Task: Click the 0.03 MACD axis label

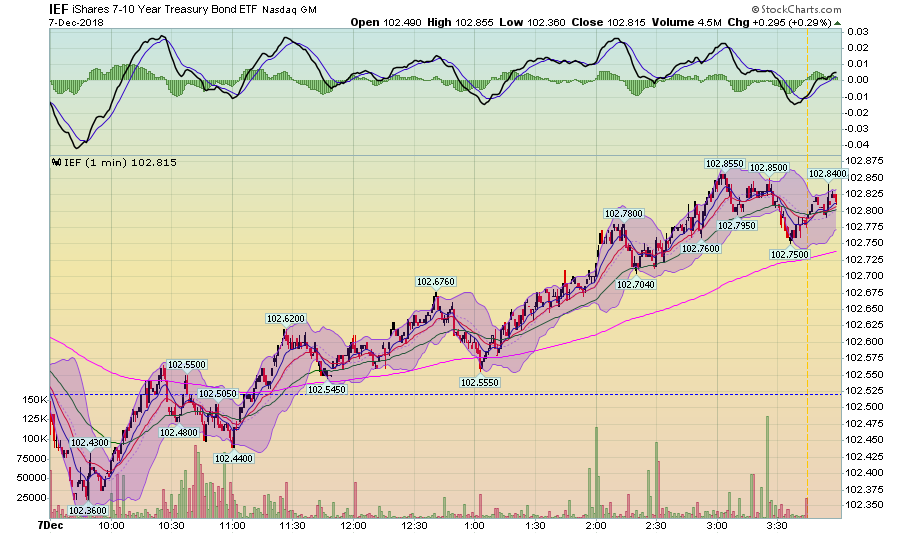Action: click(858, 31)
